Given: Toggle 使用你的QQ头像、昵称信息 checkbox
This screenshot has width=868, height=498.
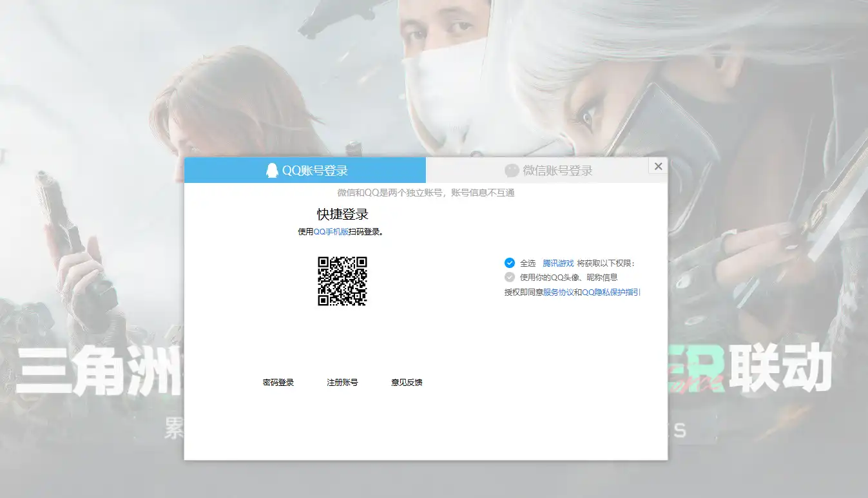Looking at the screenshot, I should click(510, 277).
